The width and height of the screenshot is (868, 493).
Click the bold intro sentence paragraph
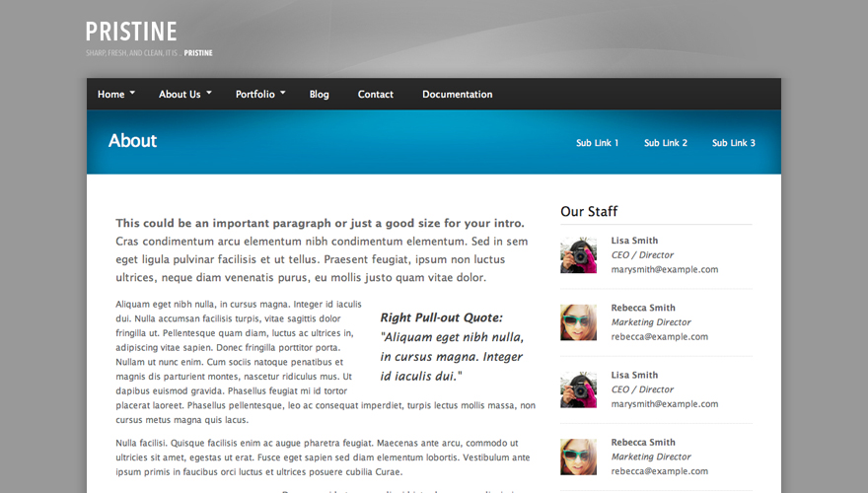(x=320, y=224)
